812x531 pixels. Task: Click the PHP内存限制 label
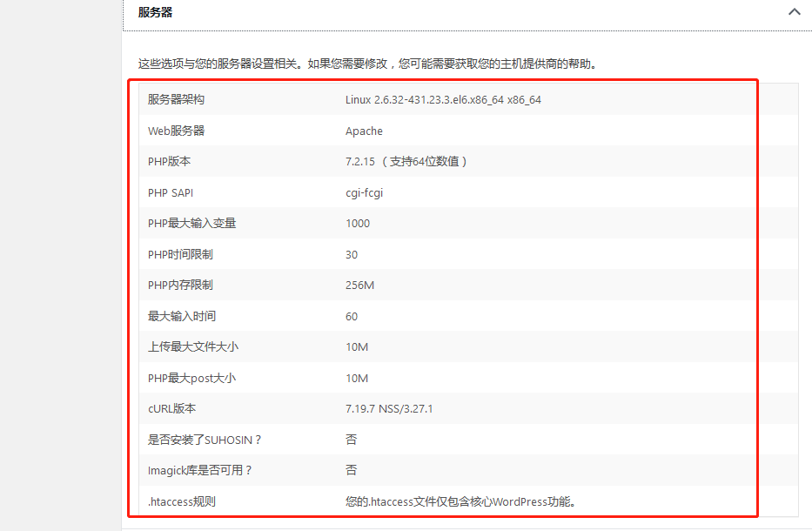click(180, 285)
